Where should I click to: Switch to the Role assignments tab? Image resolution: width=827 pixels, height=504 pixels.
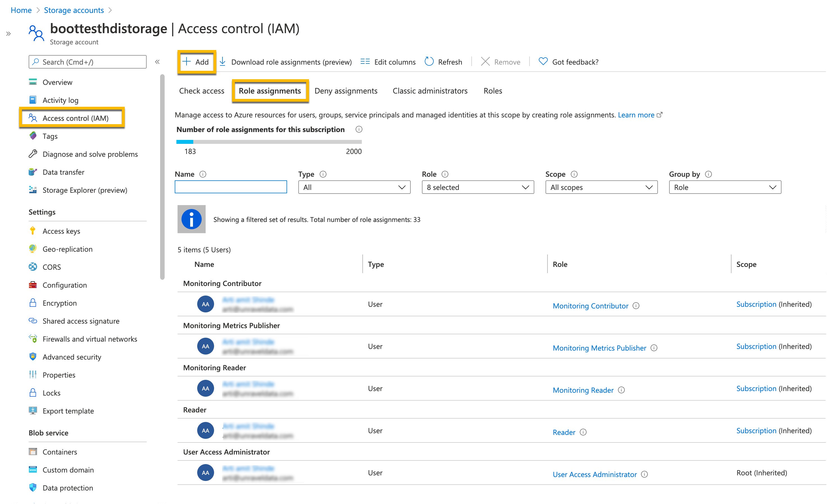(270, 90)
